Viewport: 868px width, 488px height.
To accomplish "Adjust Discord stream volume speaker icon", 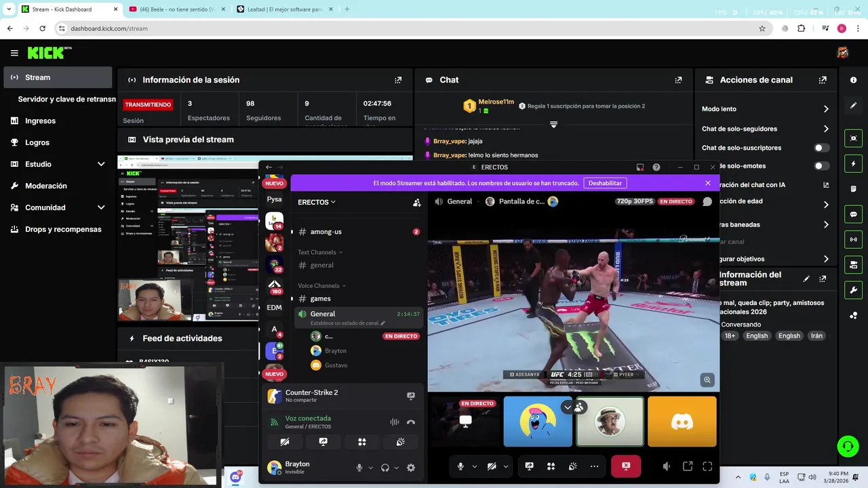I will pos(667,466).
